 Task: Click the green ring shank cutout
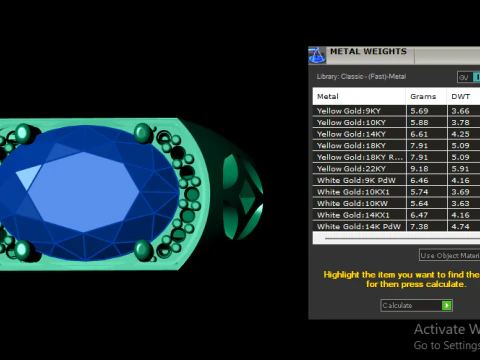coord(243,197)
